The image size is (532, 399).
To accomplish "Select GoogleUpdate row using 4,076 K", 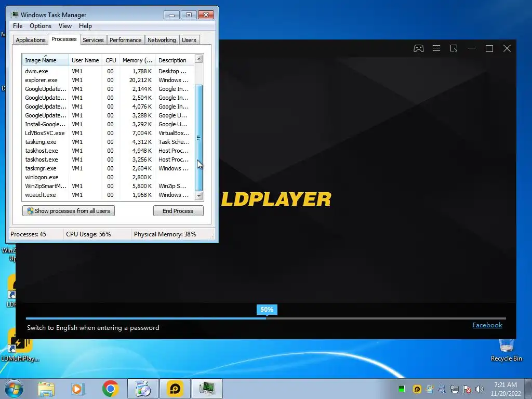I will click(108, 107).
